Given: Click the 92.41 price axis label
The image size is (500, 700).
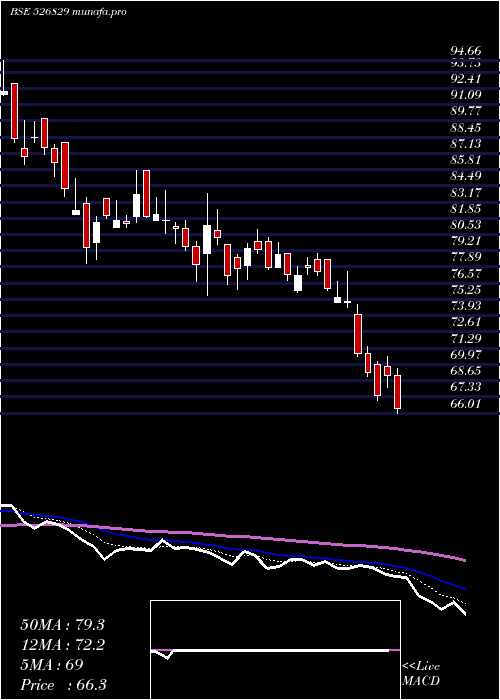Looking at the screenshot, I should click(x=466, y=79).
